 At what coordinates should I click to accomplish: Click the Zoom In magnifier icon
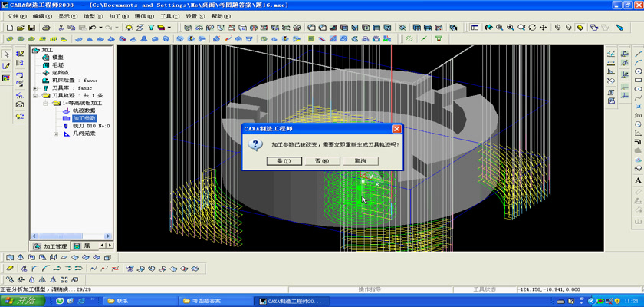pyautogui.click(x=510, y=28)
